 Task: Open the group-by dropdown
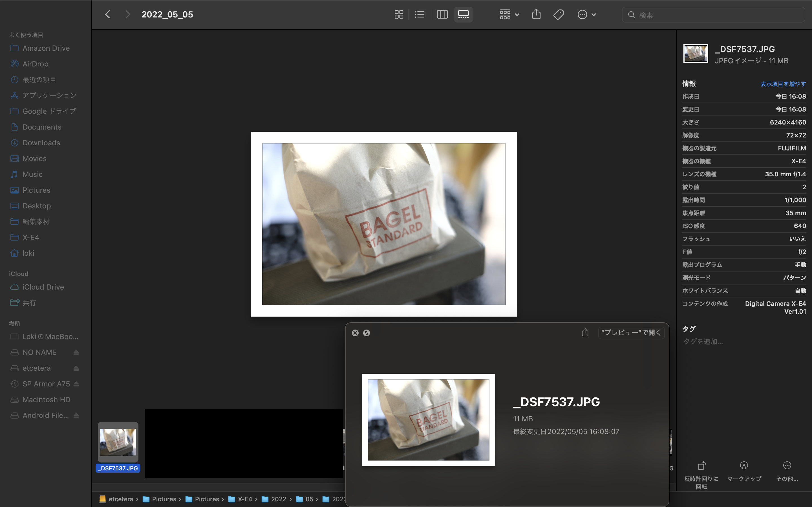[x=509, y=14]
